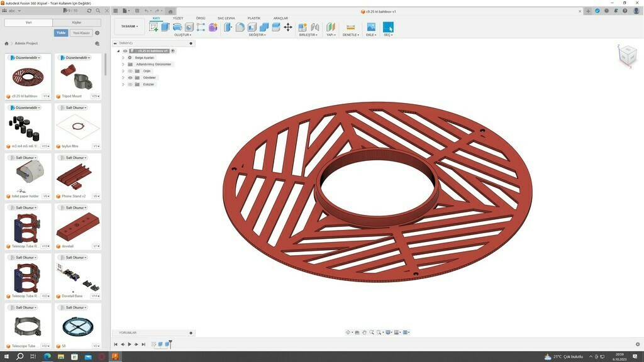Select the Create Sketch tool
The width and height of the screenshot is (644, 362).
[x=153, y=27]
